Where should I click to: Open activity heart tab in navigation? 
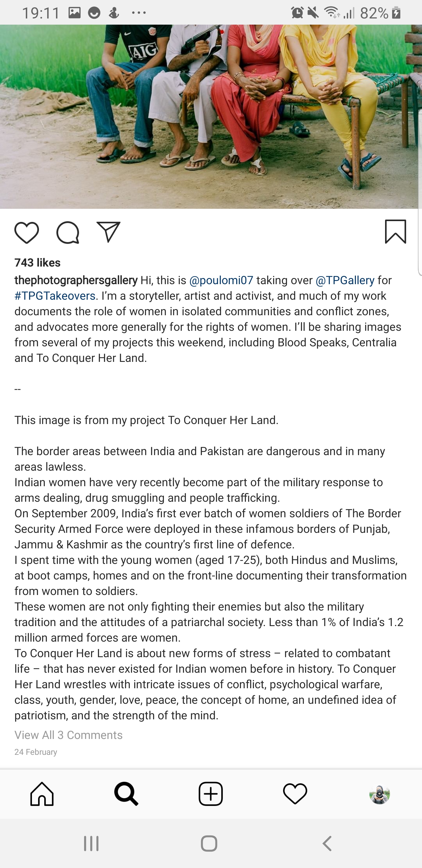pos(295,794)
